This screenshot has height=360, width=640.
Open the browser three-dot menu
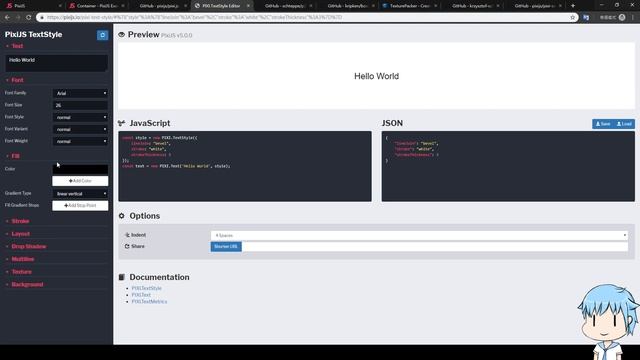pyautogui.click(x=633, y=18)
